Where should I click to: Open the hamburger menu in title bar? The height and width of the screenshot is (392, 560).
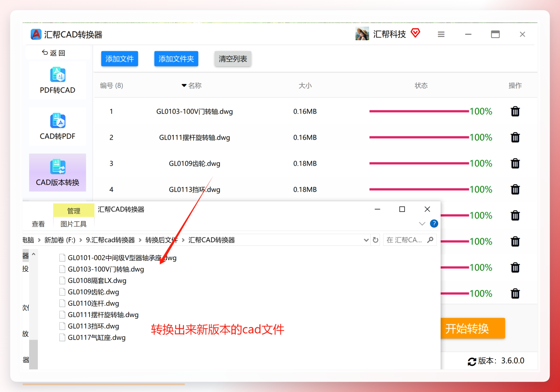(441, 34)
